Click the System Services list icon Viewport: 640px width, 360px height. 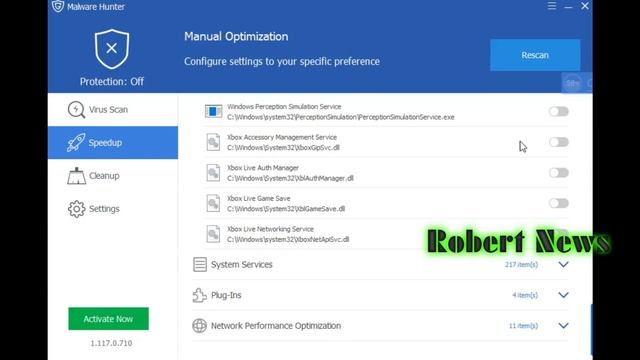(200, 264)
